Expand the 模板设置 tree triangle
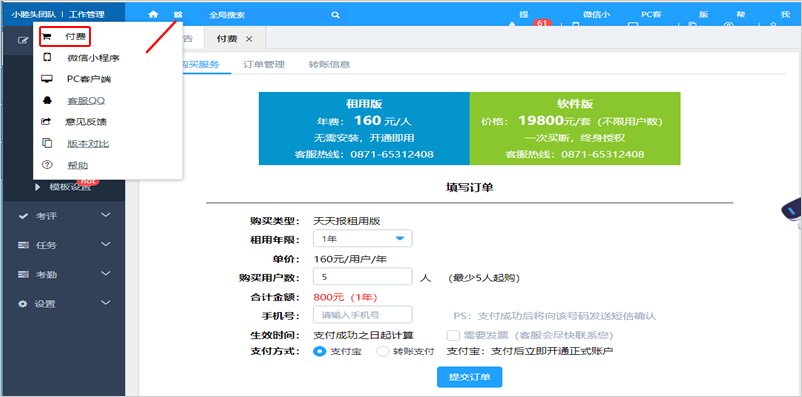Image resolution: width=802 pixels, height=397 pixels. pyautogui.click(x=38, y=187)
